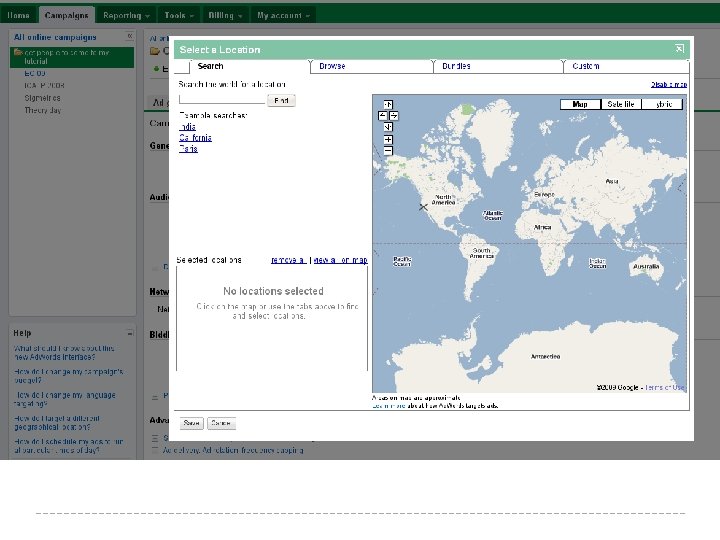Minimize the Help panel
Viewport: 720px width, 540px height.
pos(130,333)
